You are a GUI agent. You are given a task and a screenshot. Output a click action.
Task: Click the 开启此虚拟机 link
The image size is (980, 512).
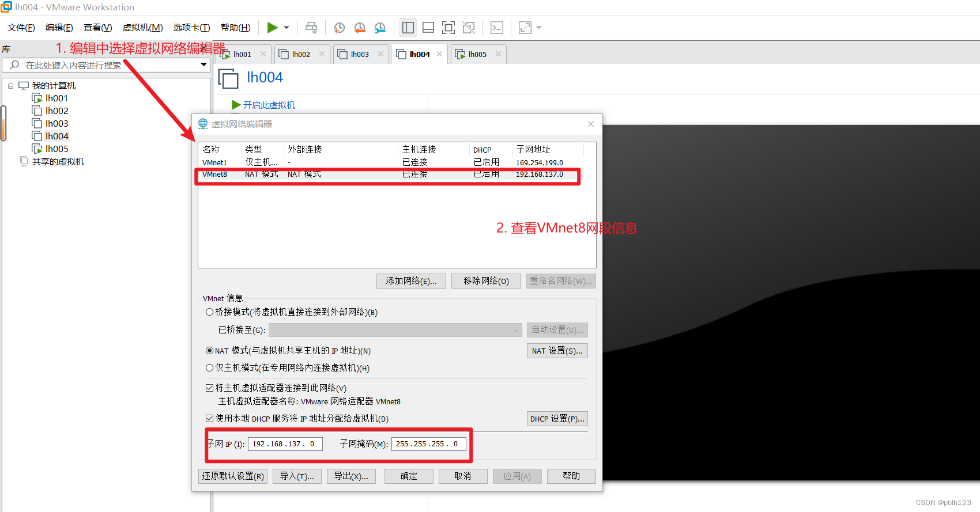269,105
